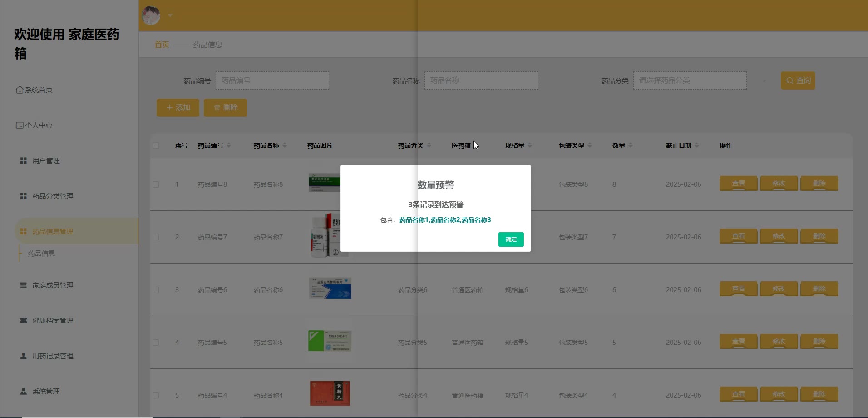Click the person icon beside 用药记录管理

[x=23, y=356]
